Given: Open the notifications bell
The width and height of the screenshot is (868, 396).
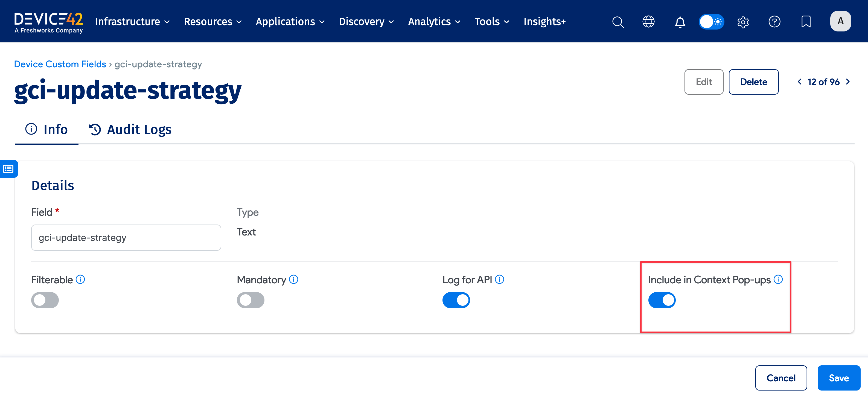Looking at the screenshot, I should coord(680,22).
